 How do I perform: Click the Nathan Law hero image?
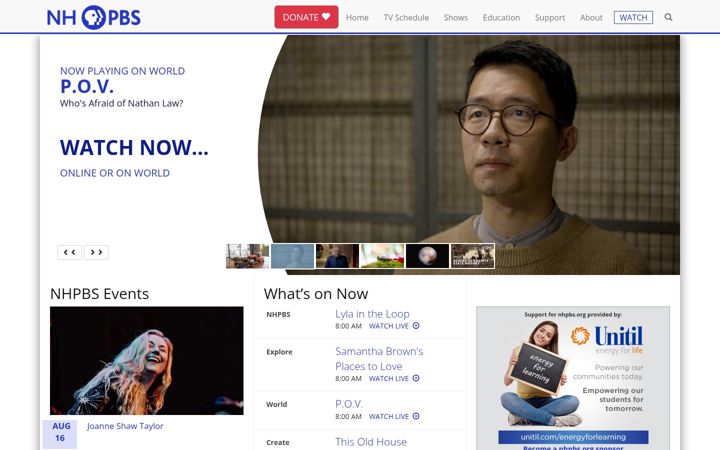[468, 155]
